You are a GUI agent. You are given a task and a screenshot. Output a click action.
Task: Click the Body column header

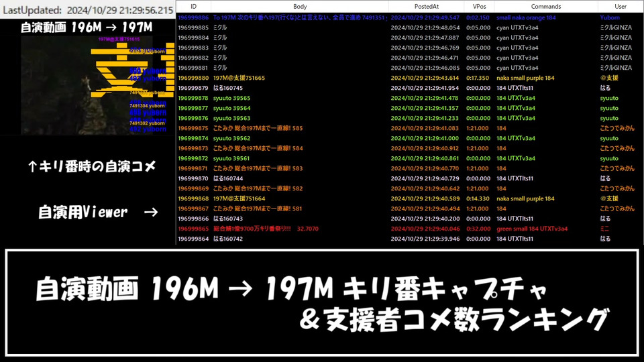(x=300, y=7)
